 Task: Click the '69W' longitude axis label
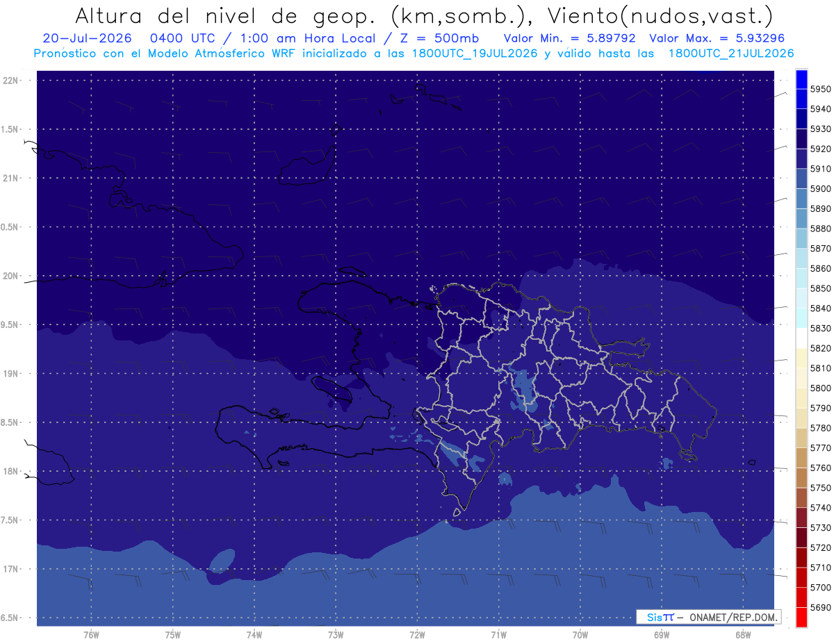click(662, 634)
